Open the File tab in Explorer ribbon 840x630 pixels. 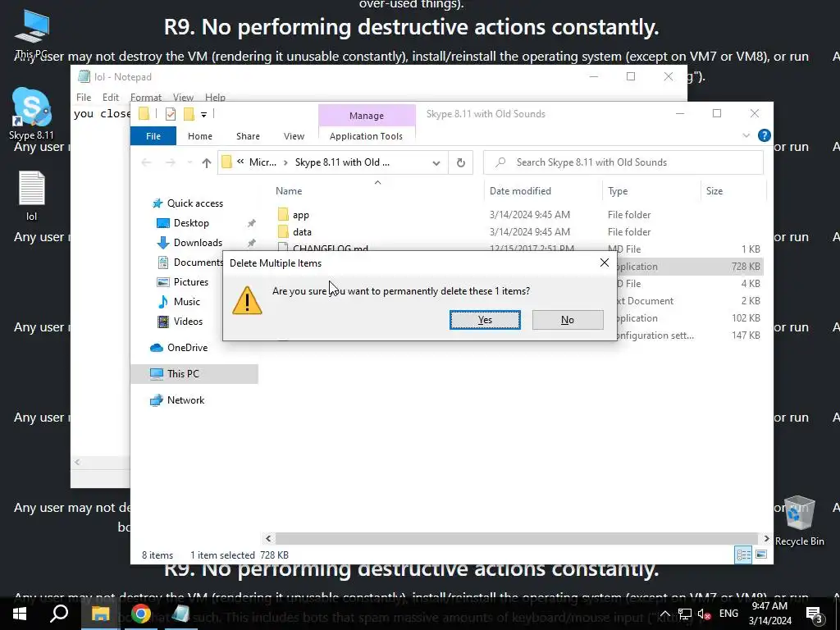(x=153, y=136)
